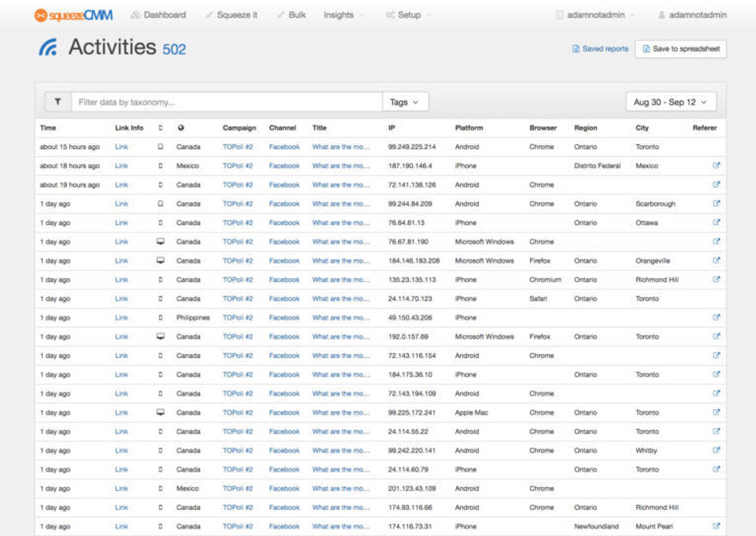Open referer link for 187.190.146.4 row
Image resolution: width=756 pixels, height=536 pixels.
click(x=716, y=166)
